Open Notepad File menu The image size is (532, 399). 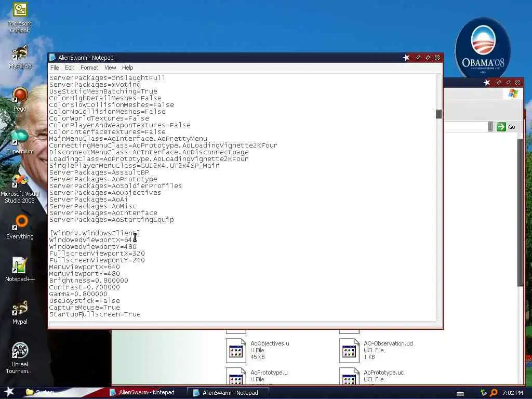tap(55, 68)
